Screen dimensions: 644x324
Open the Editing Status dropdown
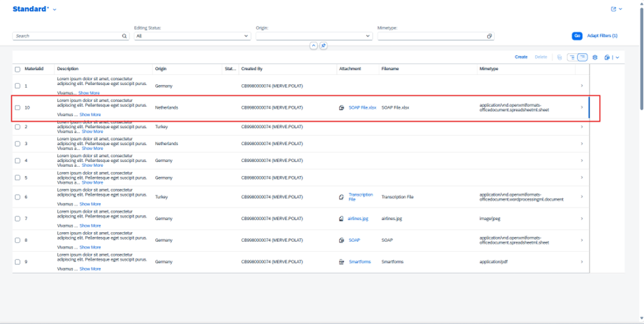(x=246, y=36)
